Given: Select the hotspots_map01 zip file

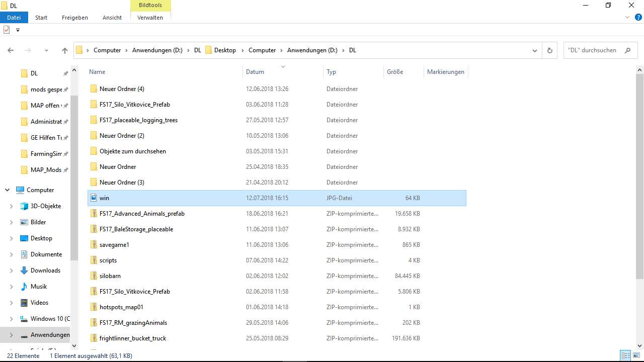Looking at the screenshot, I should [x=277, y=307].
